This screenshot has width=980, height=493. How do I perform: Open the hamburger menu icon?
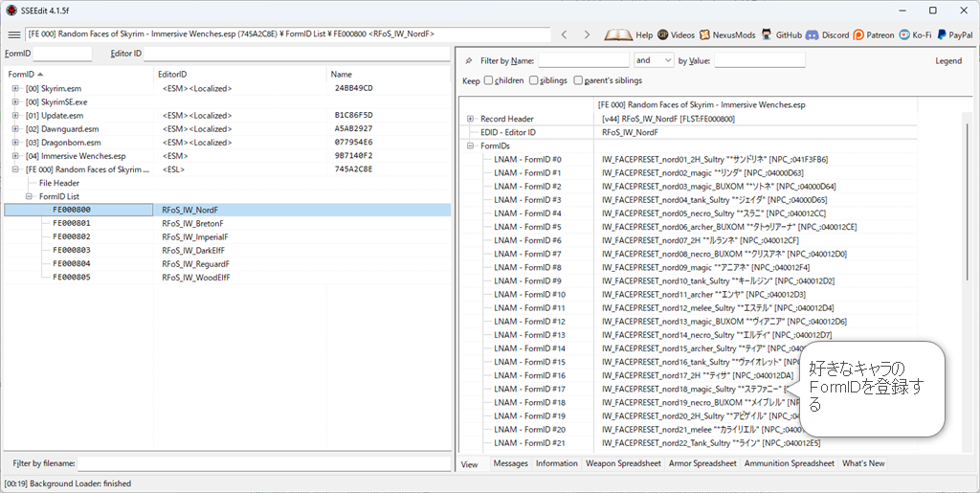click(13, 34)
